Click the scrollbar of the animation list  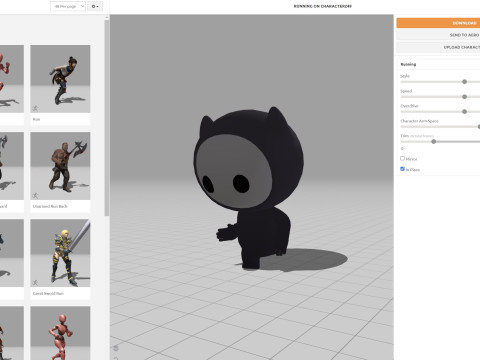[107, 117]
